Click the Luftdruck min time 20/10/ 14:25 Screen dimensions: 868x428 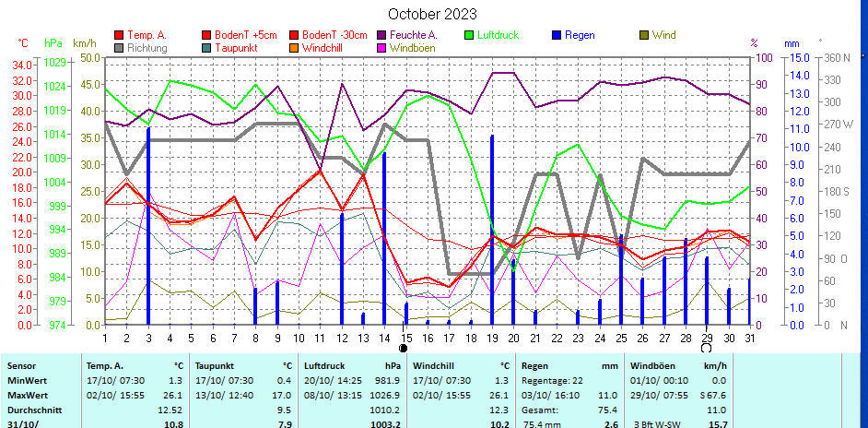pos(334,381)
